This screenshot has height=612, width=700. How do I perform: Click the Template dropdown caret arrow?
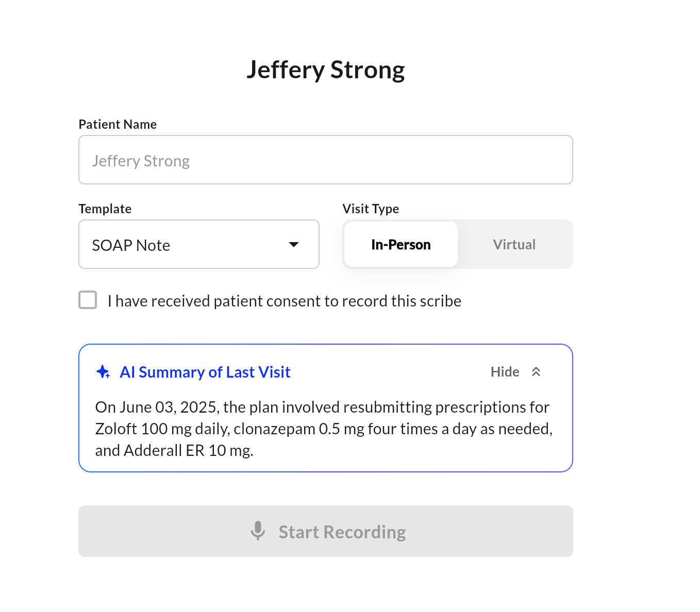(294, 245)
